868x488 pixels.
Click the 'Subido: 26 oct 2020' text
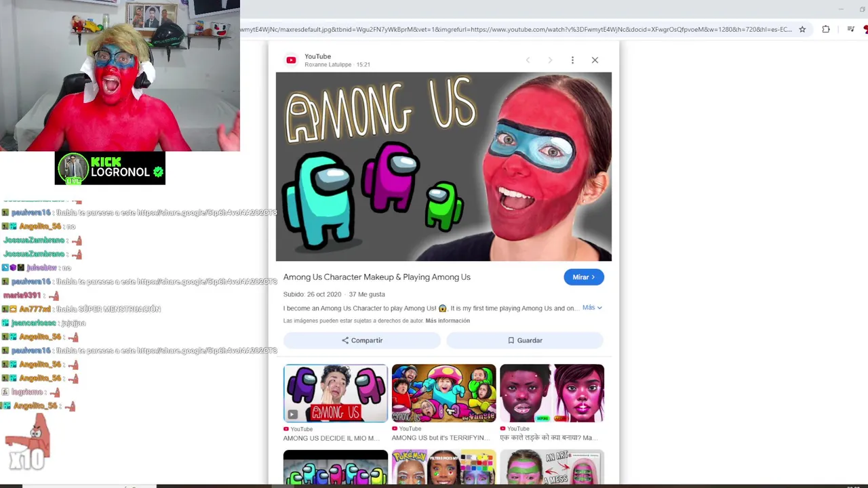(312, 294)
